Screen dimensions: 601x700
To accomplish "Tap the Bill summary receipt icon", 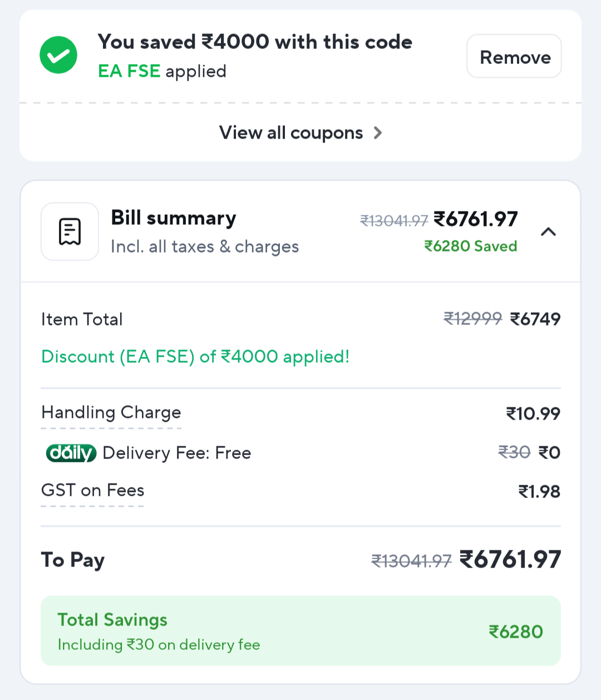I will tap(70, 231).
